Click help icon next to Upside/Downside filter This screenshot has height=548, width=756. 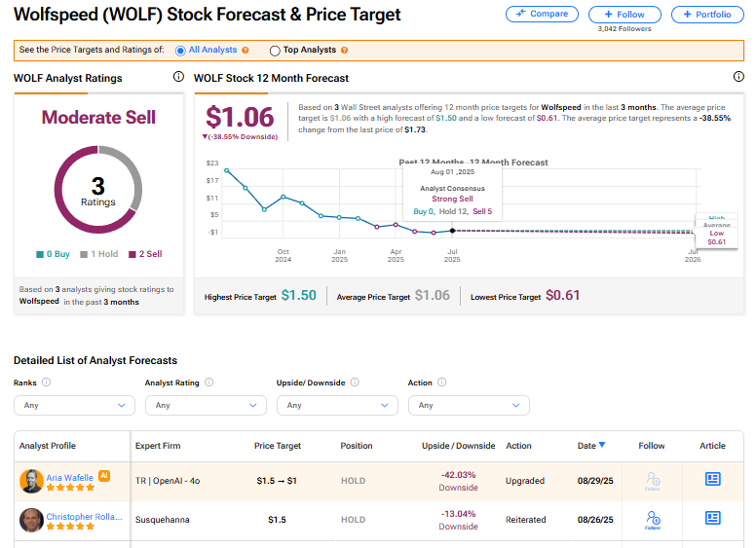[355, 383]
